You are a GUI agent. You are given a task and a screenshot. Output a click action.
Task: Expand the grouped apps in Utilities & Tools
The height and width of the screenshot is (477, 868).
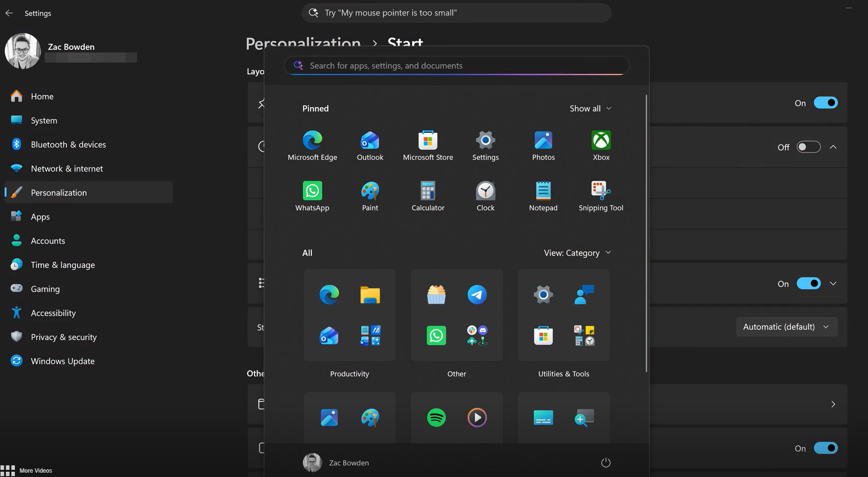(x=584, y=335)
